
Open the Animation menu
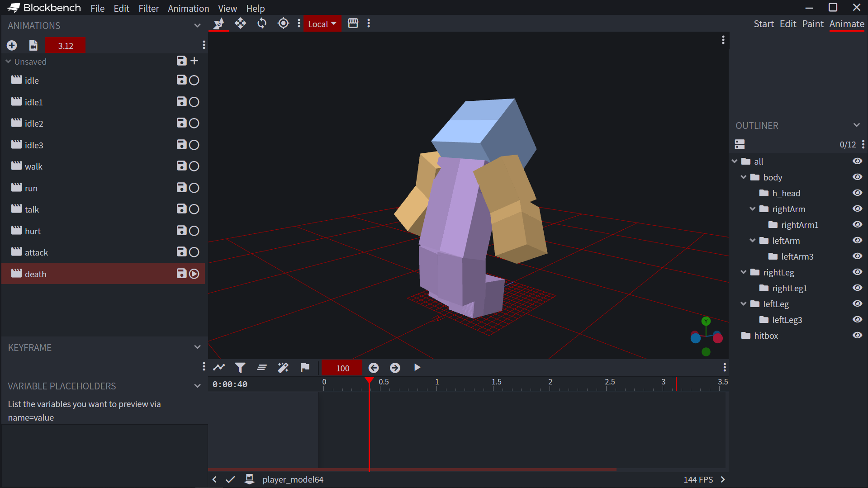point(188,8)
